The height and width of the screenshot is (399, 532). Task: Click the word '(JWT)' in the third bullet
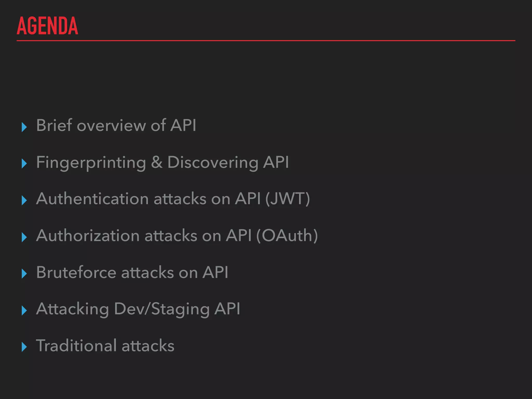click(x=288, y=199)
